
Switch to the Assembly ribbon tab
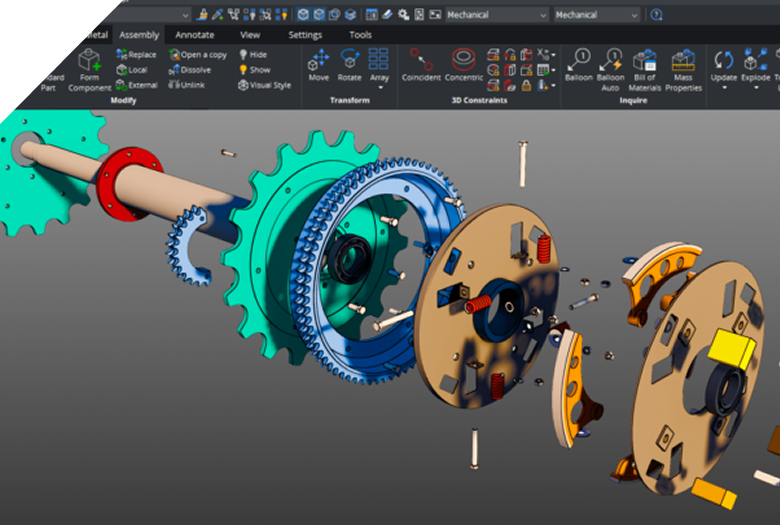coord(139,35)
